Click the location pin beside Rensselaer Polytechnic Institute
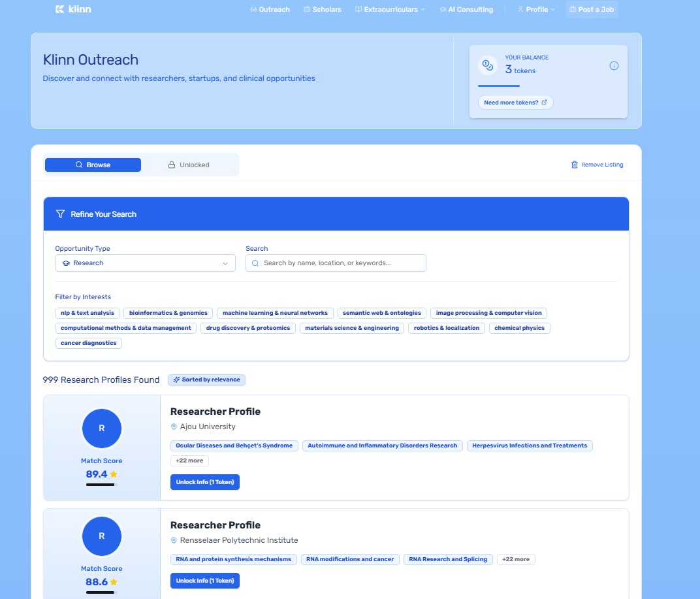Screen dimensions: 700x599 [174, 540]
